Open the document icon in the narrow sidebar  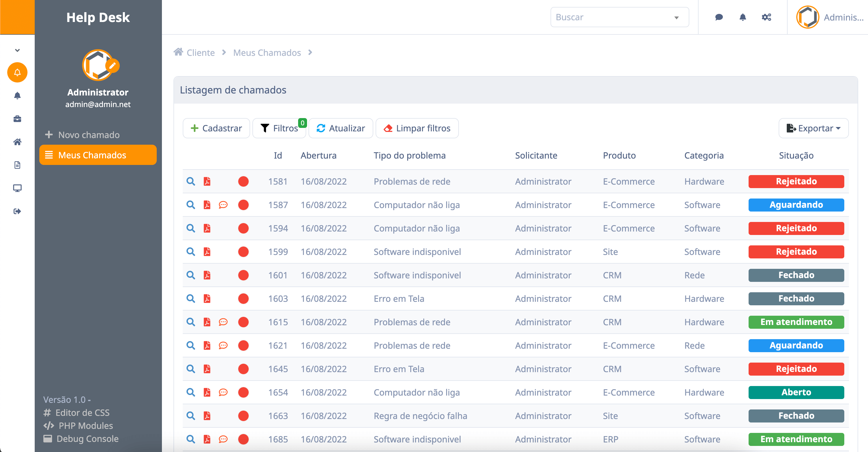coord(17,165)
